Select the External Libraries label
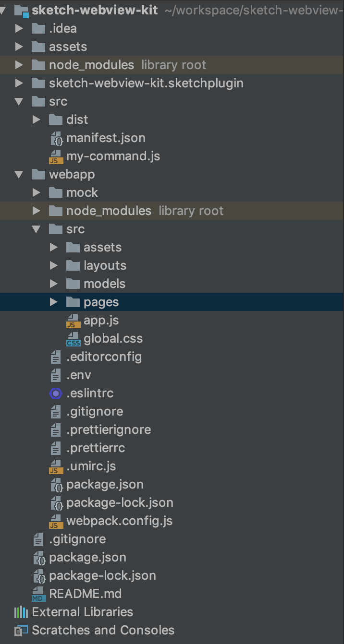Image resolution: width=344 pixels, height=644 pixels. (x=83, y=612)
